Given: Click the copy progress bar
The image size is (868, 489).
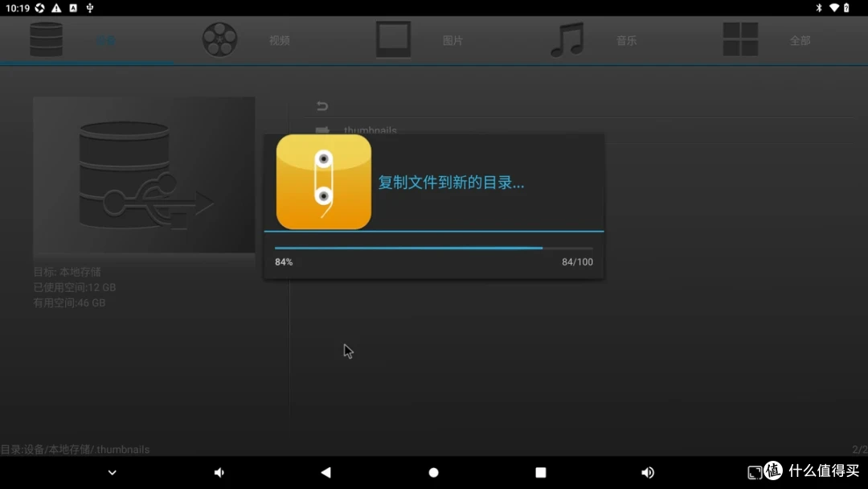Looking at the screenshot, I should click(x=433, y=248).
